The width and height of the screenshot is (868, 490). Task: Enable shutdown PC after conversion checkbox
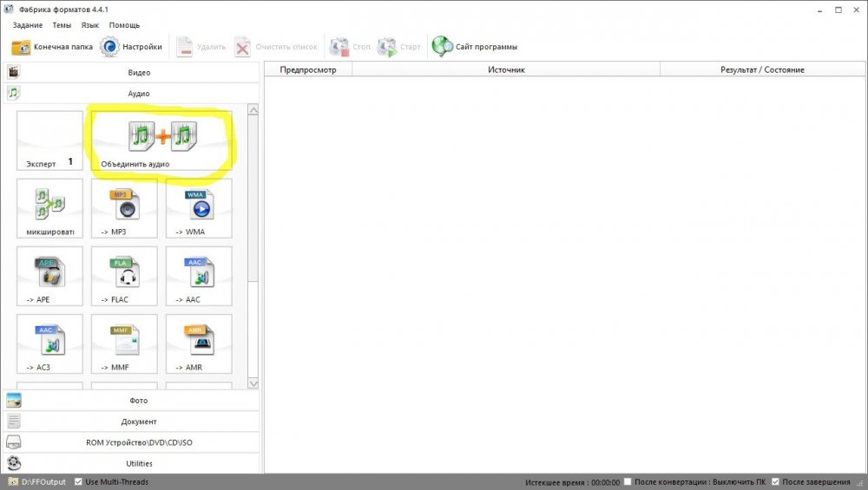pyautogui.click(x=628, y=482)
